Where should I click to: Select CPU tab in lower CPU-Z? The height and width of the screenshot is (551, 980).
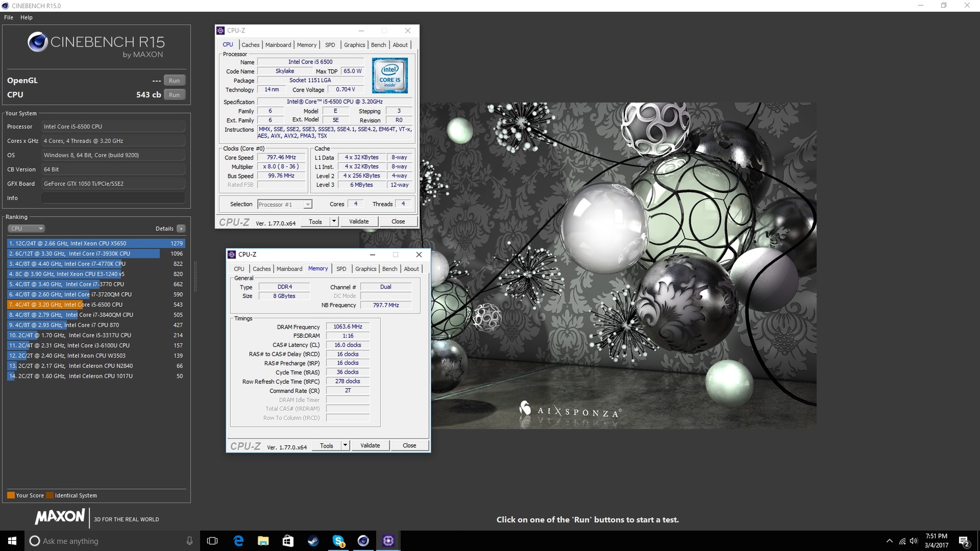[239, 269]
